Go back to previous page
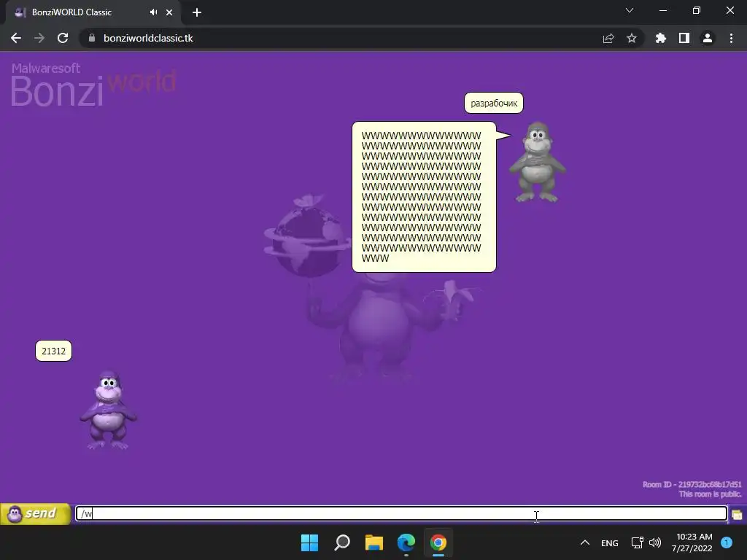The height and width of the screenshot is (560, 747). coord(16,38)
